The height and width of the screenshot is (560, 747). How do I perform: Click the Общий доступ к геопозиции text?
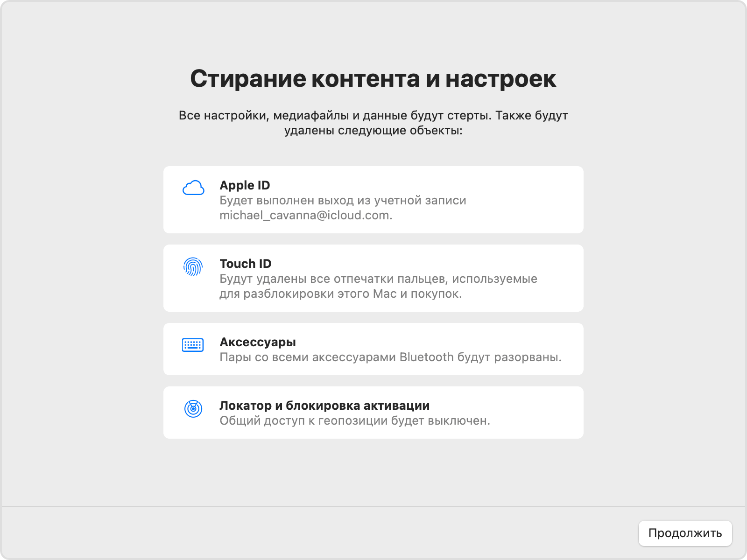point(355,420)
